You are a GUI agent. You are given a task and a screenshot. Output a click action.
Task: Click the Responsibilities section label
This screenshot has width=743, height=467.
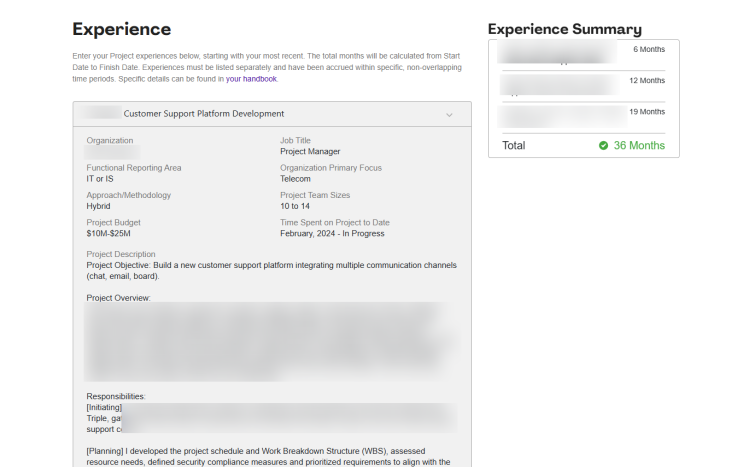pyautogui.click(x=116, y=396)
